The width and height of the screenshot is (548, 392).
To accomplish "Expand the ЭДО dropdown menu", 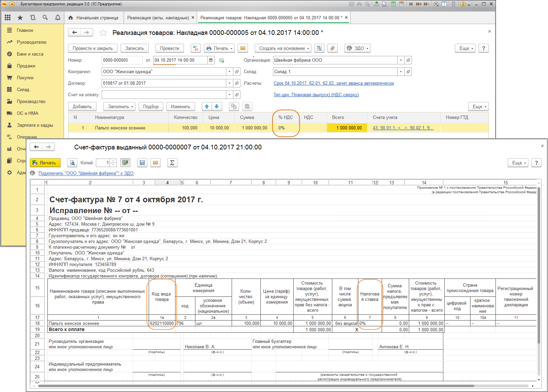I will 357,48.
